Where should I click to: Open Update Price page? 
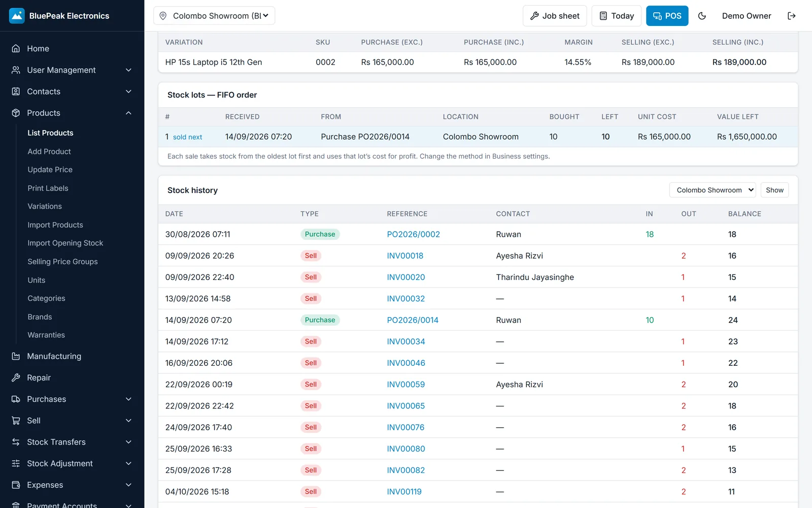click(50, 170)
